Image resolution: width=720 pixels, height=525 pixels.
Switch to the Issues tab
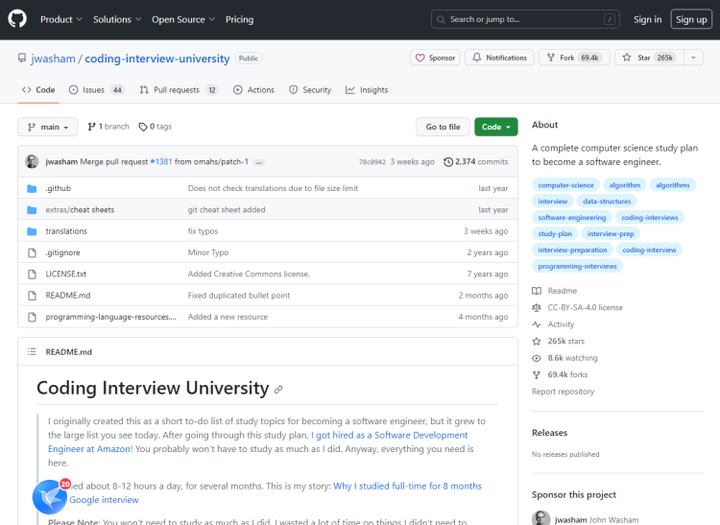pyautogui.click(x=96, y=90)
